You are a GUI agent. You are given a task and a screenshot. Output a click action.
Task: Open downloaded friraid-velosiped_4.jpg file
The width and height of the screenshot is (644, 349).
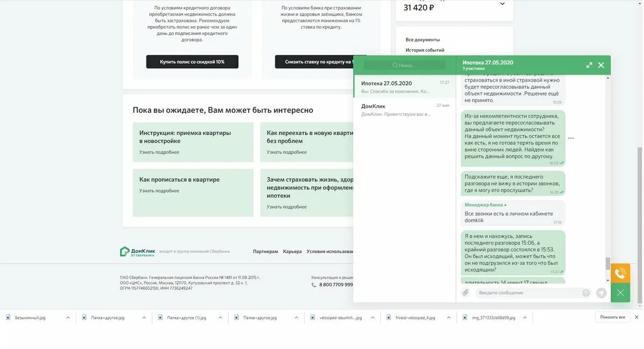pyautogui.click(x=415, y=317)
